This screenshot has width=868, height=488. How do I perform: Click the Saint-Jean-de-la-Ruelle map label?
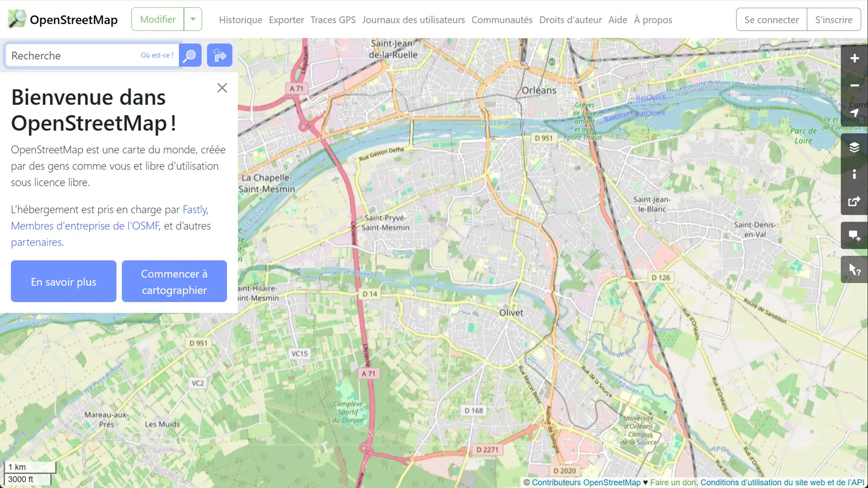[393, 49]
